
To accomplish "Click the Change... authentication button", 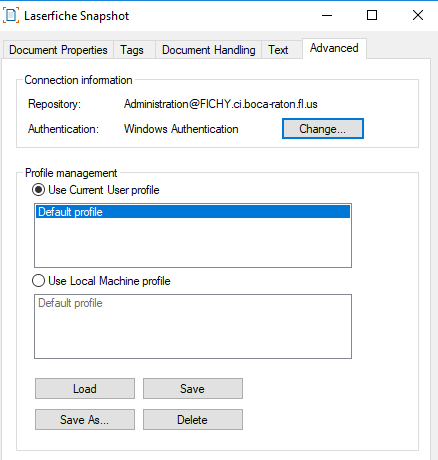I will point(323,129).
